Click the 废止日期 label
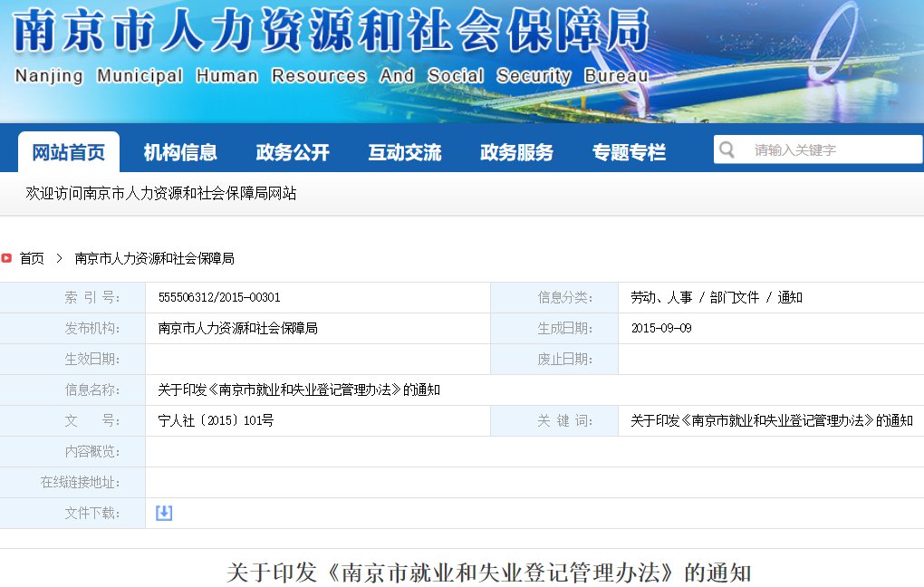Screen dimensions: 924x587 (x=564, y=359)
